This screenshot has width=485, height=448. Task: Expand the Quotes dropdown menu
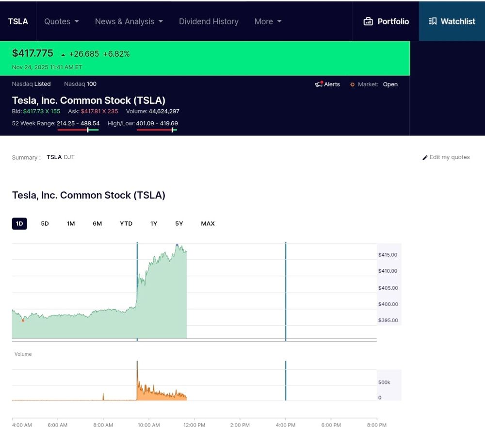pos(62,21)
